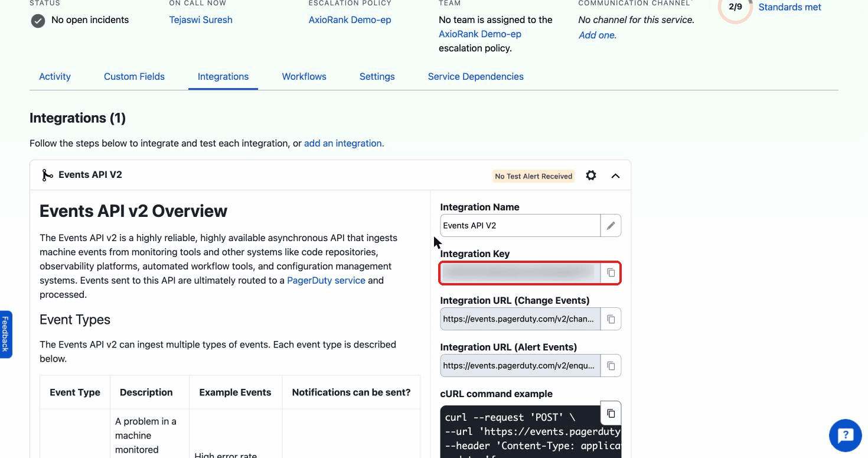Click Add one communication channel link
Screen dimensions: 868x458
pos(596,35)
